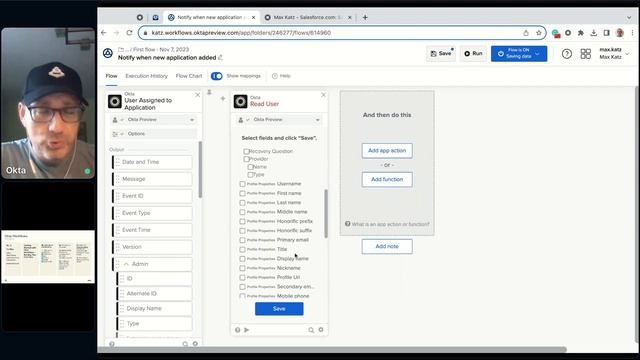640x360 pixels.
Task: Click the plus icon between the cards
Action: coord(223,98)
